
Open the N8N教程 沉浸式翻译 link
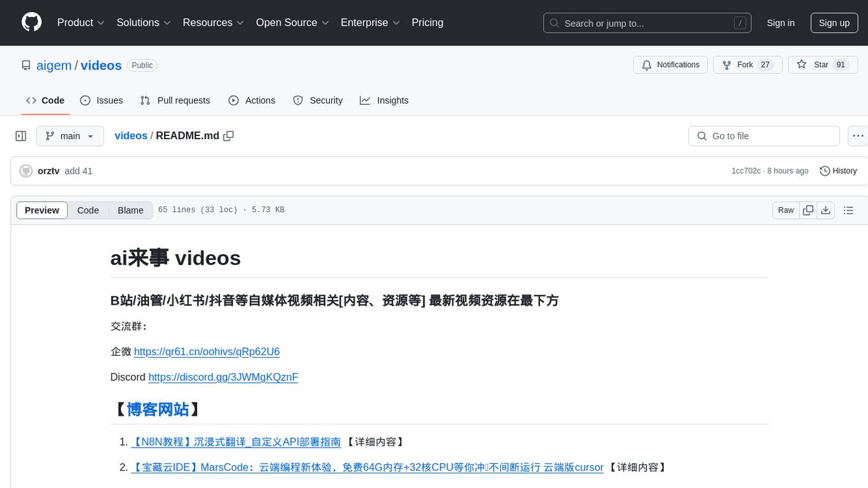pyautogui.click(x=236, y=441)
